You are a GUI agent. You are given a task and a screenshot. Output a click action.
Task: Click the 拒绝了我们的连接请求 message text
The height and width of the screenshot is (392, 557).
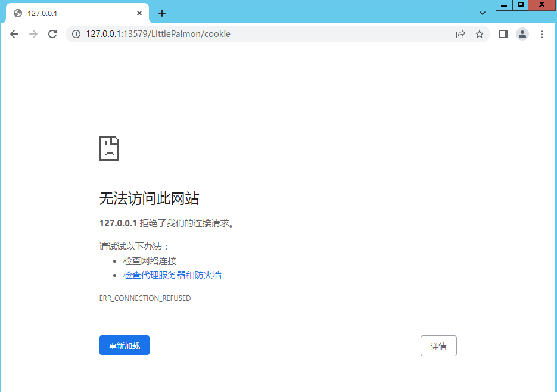point(187,223)
